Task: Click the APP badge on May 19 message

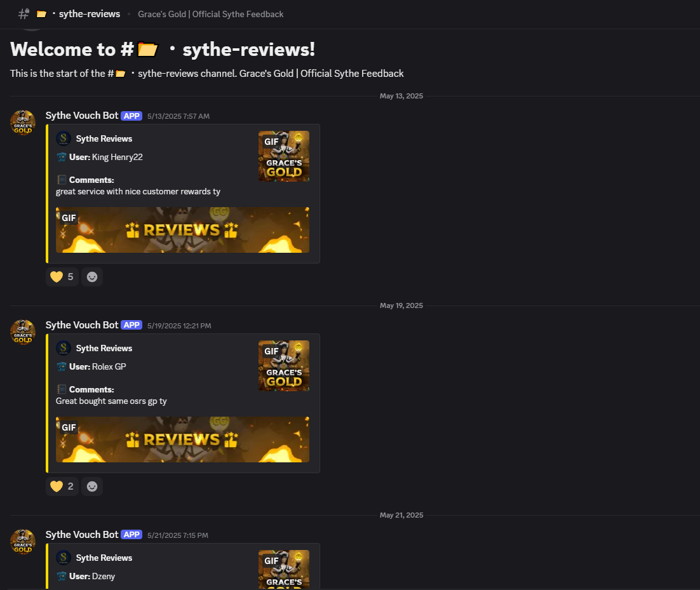Action: pos(131,325)
